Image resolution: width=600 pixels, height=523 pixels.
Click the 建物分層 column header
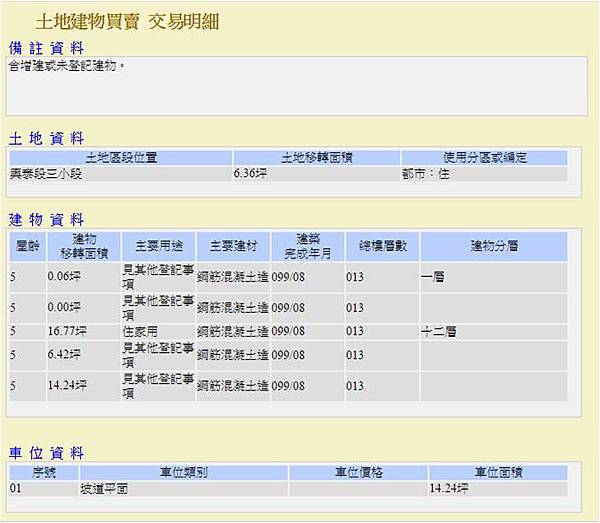[x=494, y=246]
